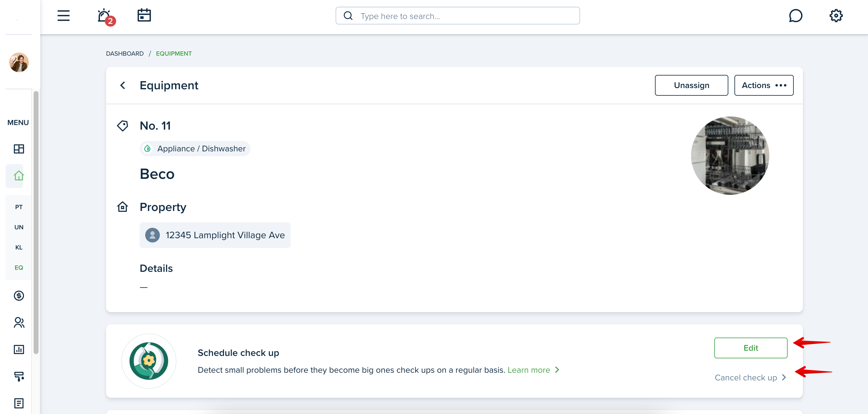Viewport: 868px width, 414px height.
Task: Open the settings gear
Action: [836, 16]
